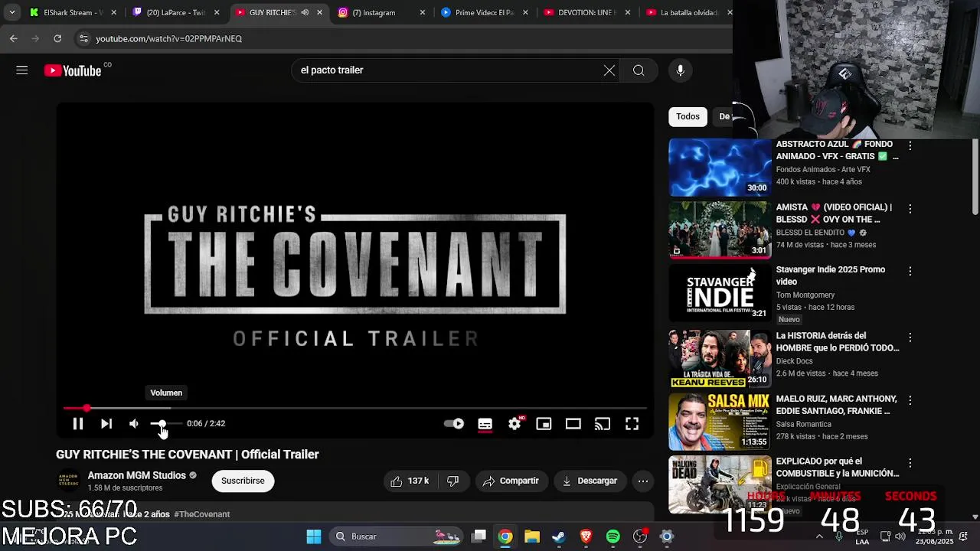Select the Todos filter chip

point(688,116)
